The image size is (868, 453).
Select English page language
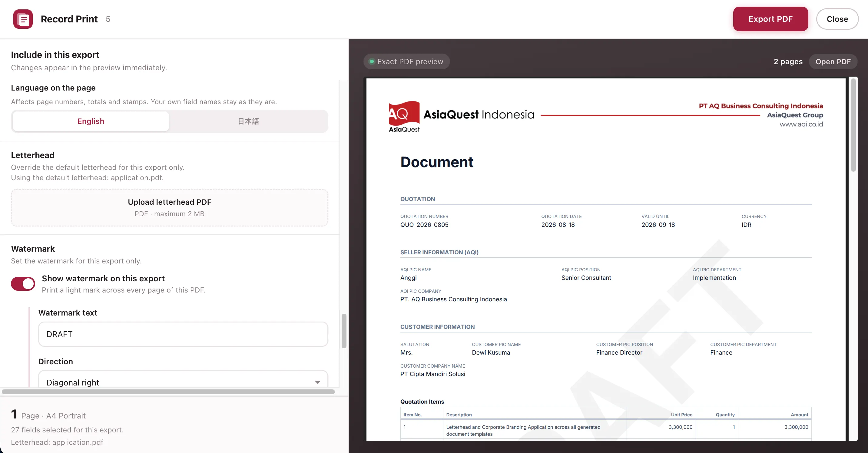[91, 121]
